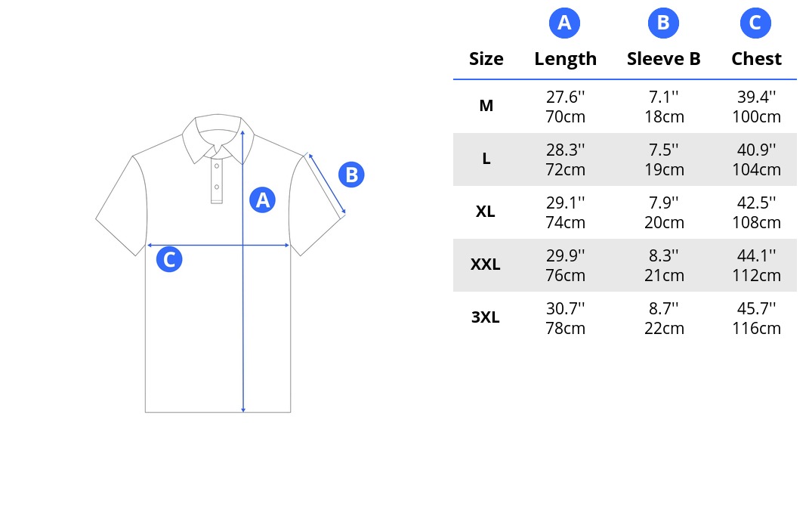This screenshot has height=529, width=812.
Task: Select the Length column header
Action: 566,59
